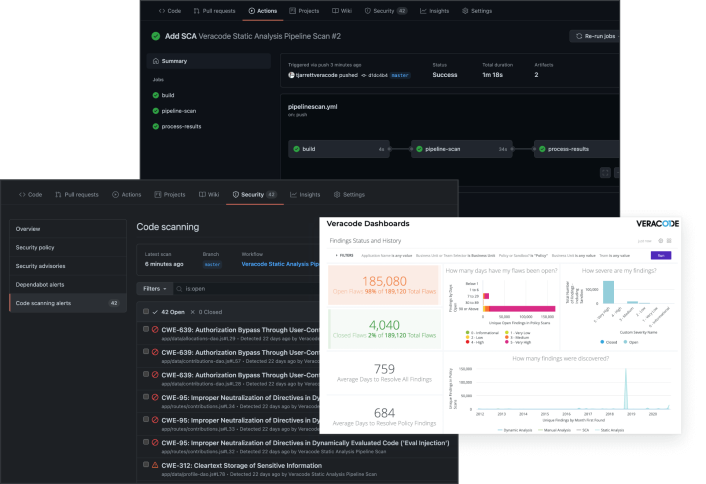Toggle 5 - Very High legend swatch

(507, 342)
